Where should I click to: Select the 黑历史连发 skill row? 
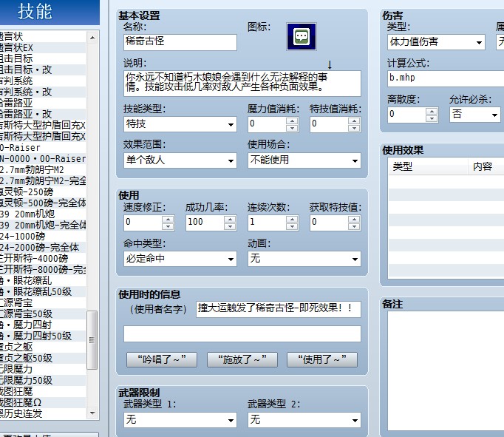point(43,413)
